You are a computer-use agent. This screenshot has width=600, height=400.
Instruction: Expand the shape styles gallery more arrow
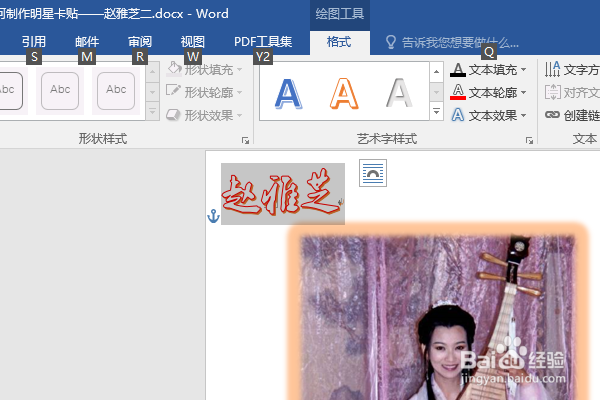[152, 112]
